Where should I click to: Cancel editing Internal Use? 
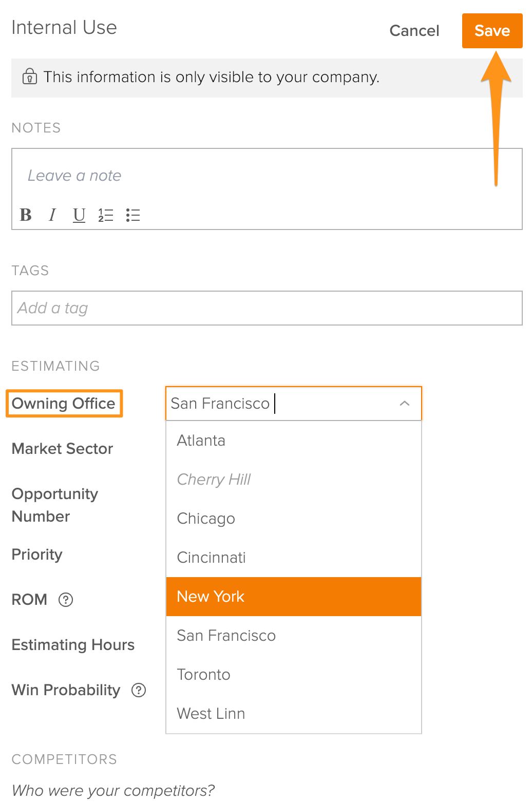click(414, 31)
